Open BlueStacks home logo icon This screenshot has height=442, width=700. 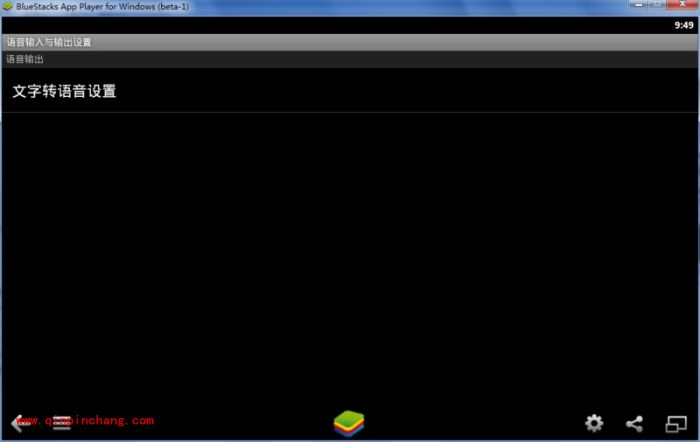point(349,423)
